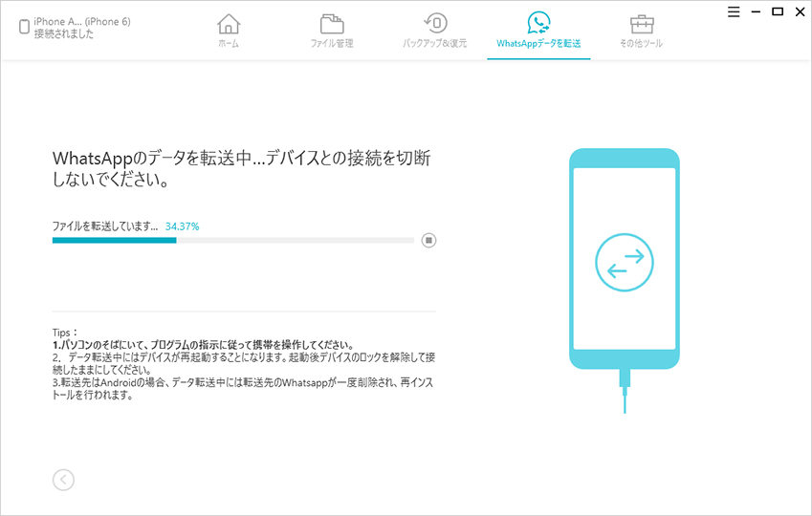The height and width of the screenshot is (516, 812).
Task: Go back using the circular back arrow
Action: tap(63, 480)
